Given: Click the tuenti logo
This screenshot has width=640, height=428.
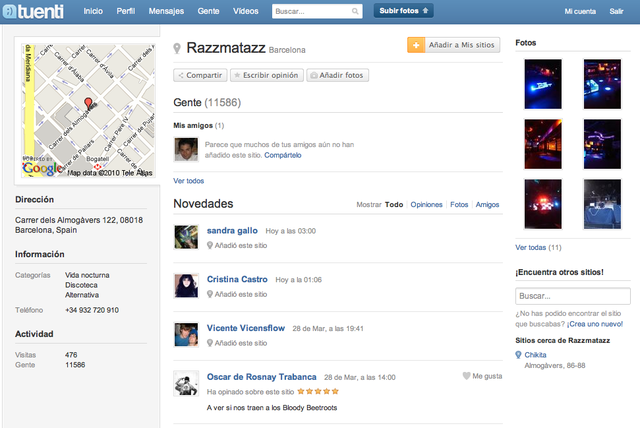Looking at the screenshot, I should click(x=33, y=11).
